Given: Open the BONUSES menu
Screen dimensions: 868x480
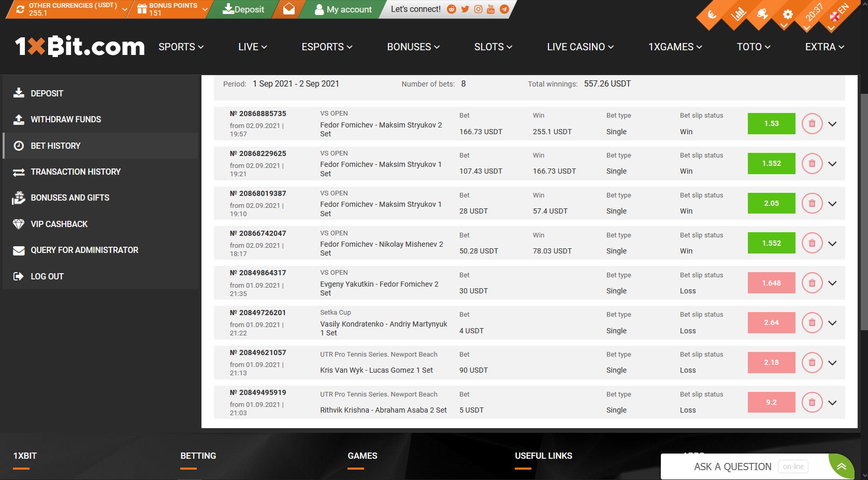Looking at the screenshot, I should 414,47.
